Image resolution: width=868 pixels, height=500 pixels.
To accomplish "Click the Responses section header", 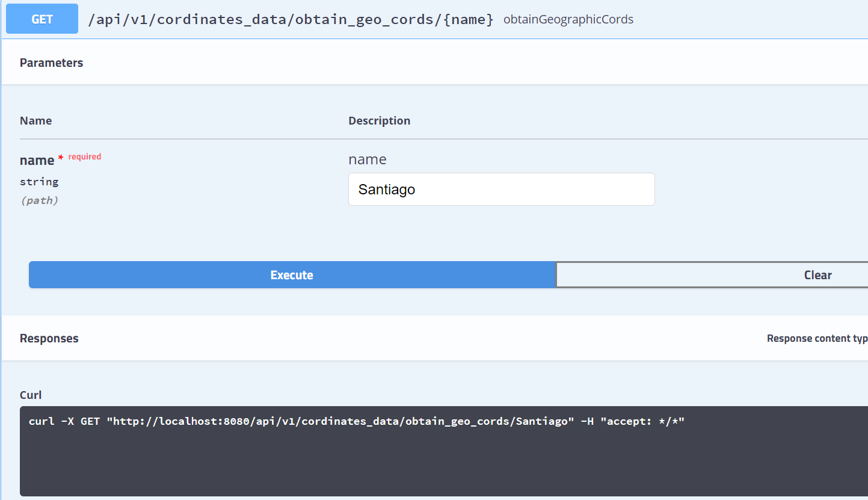I will click(49, 338).
